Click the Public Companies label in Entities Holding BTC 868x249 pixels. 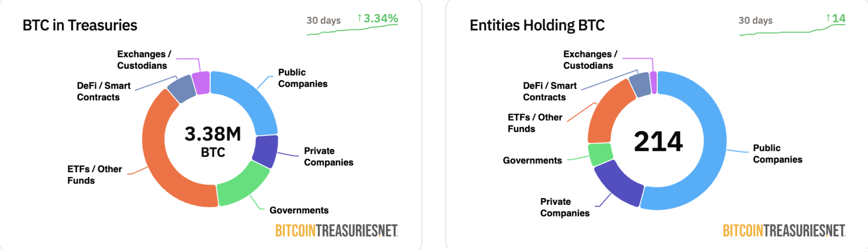point(778,153)
